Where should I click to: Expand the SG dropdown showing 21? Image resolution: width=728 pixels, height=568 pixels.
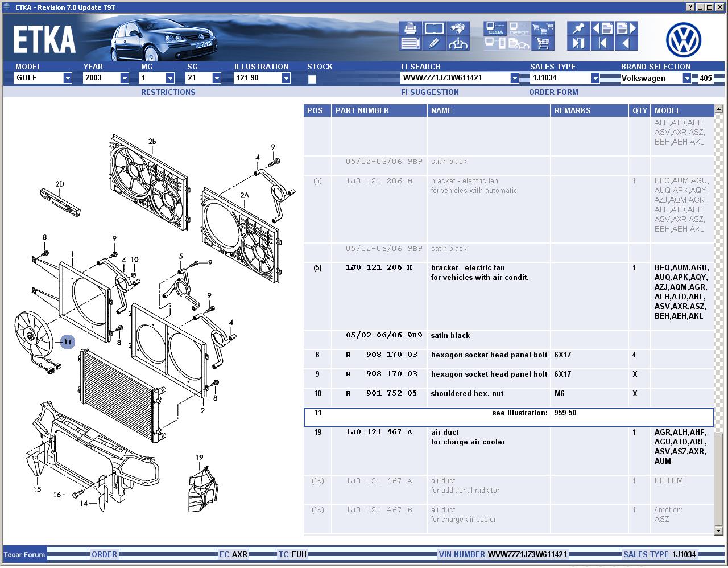coord(216,79)
